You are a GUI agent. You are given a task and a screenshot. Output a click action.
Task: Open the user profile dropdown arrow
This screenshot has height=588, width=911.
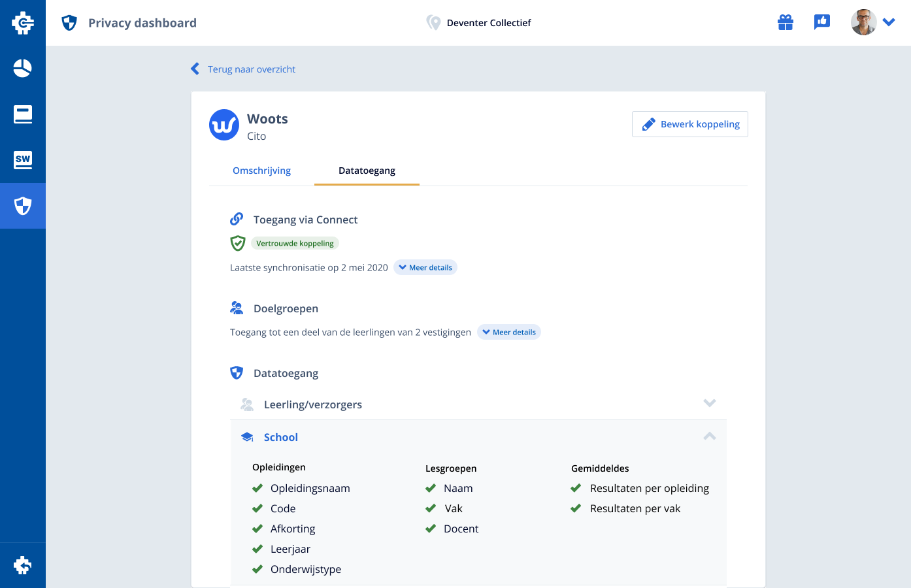[x=889, y=22]
